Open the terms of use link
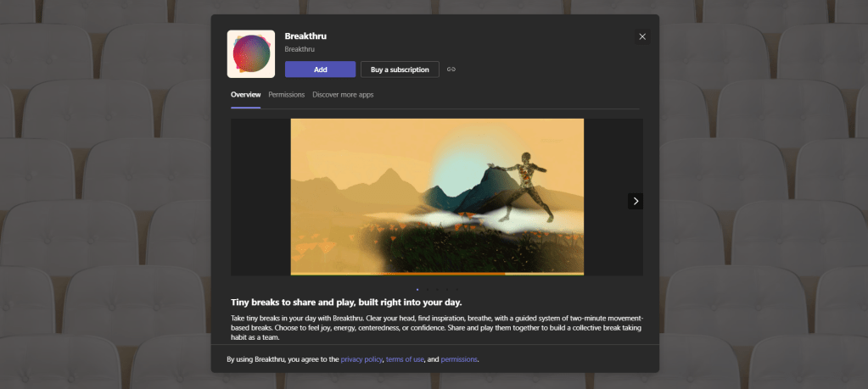The image size is (868, 389). pos(405,359)
